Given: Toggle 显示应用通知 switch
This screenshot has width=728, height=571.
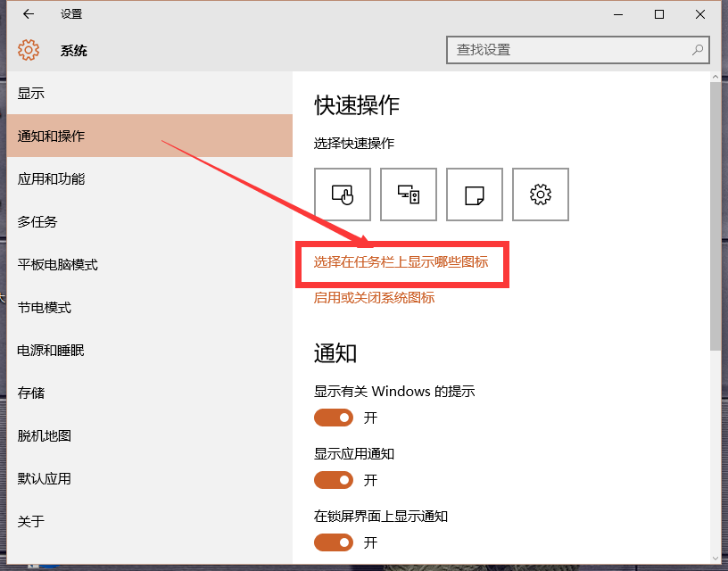Looking at the screenshot, I should pos(334,480).
